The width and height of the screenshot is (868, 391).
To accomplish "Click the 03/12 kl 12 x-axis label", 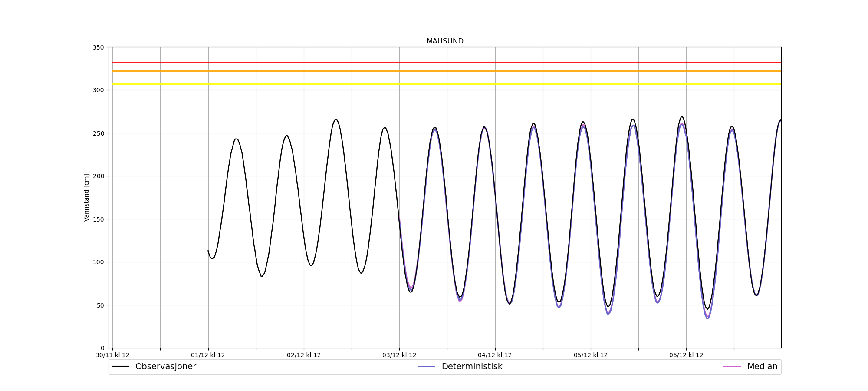I will tap(399, 355).
